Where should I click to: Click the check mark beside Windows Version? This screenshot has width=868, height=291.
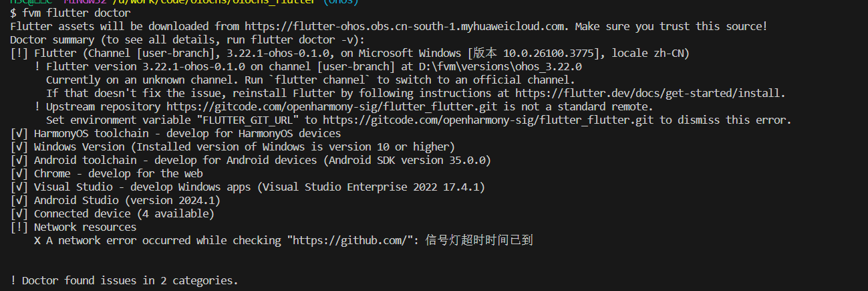(19, 147)
